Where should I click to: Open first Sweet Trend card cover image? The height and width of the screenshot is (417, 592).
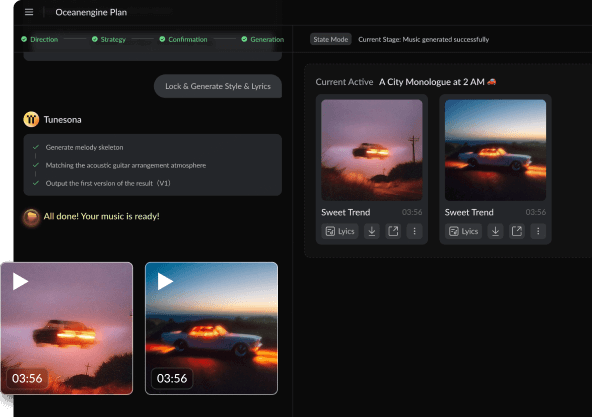372,150
